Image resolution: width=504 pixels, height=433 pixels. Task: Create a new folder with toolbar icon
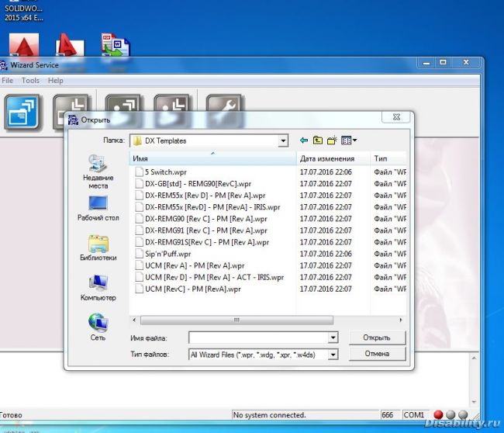[332, 140]
